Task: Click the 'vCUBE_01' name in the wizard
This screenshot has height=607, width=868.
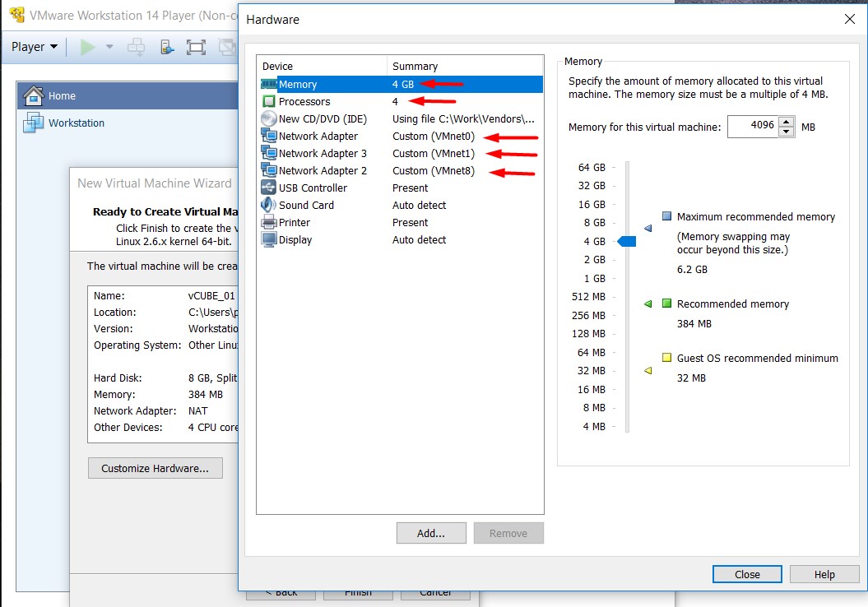Action: [211, 295]
